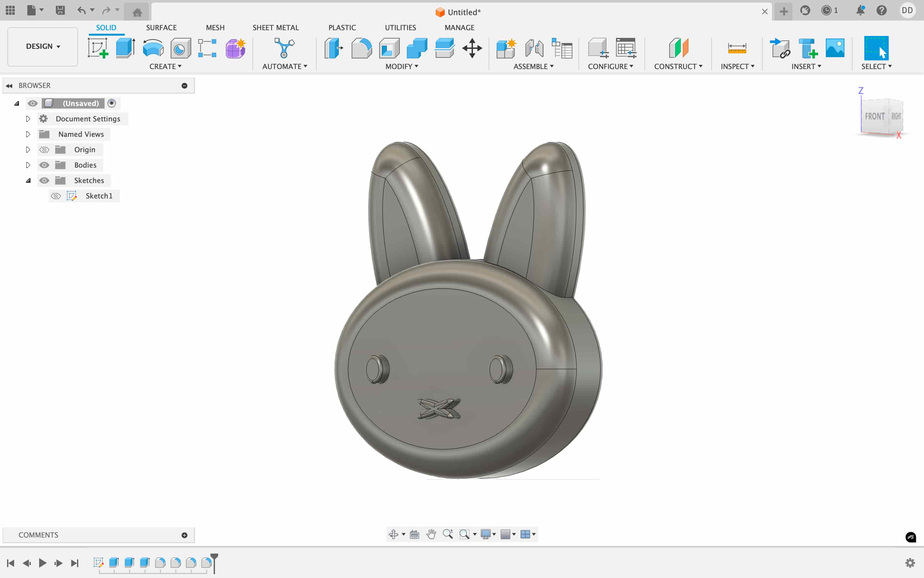The height and width of the screenshot is (578, 924).
Task: Switch to the SHEET METAL tab
Action: coord(275,28)
